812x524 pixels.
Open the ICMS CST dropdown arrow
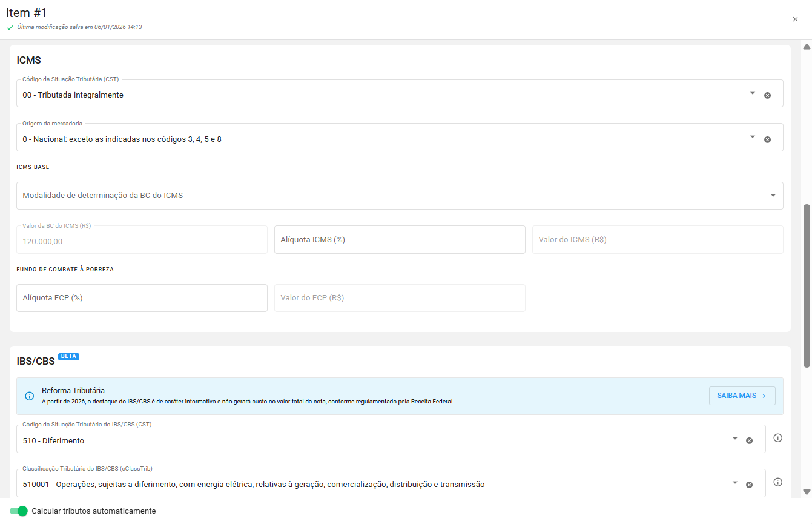click(753, 93)
